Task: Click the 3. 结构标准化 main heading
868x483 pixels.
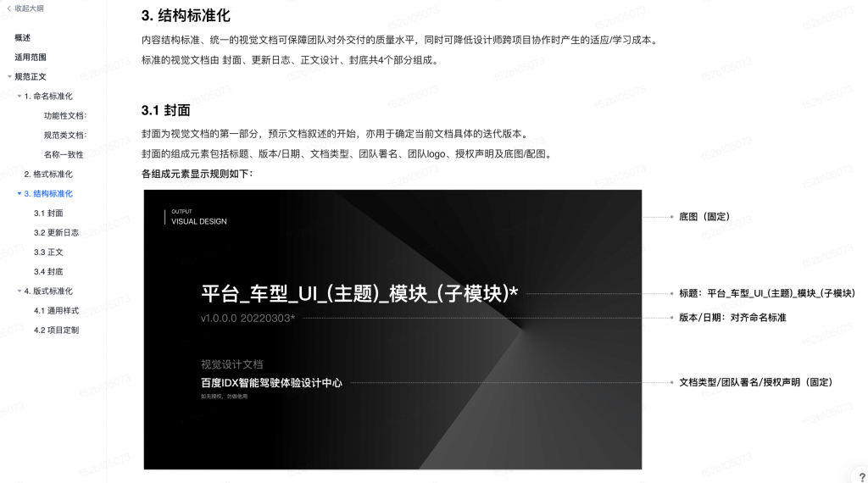Action: 186,15
